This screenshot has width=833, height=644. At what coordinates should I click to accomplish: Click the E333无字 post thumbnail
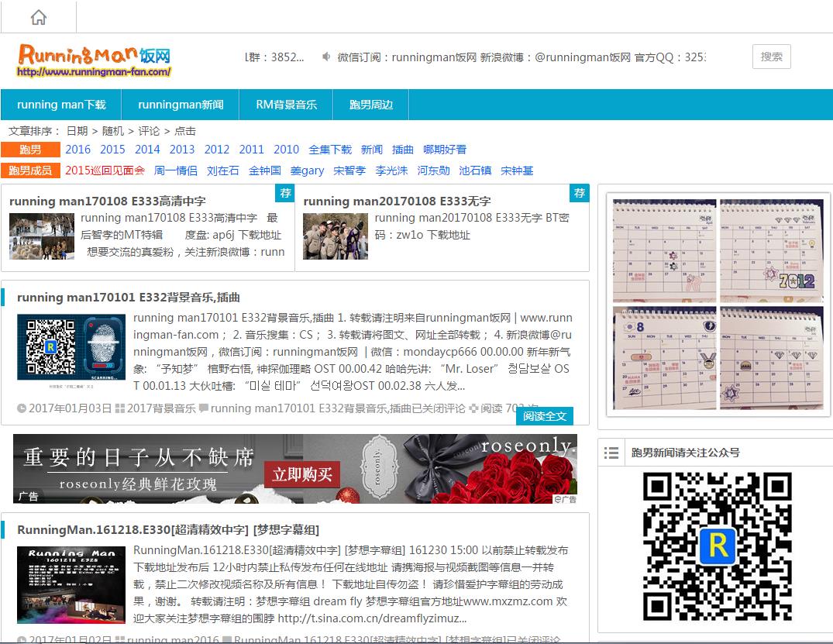click(x=336, y=236)
